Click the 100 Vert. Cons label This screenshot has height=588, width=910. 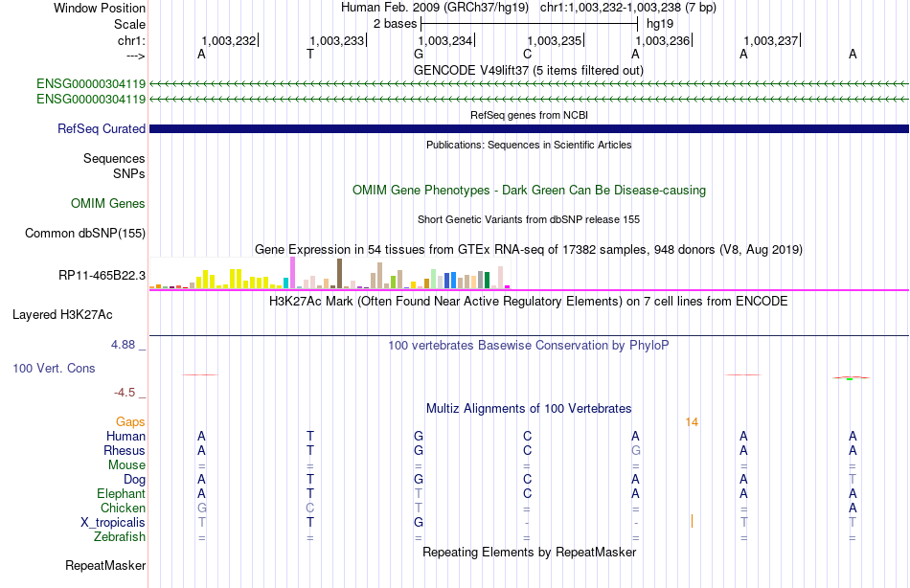tap(54, 368)
